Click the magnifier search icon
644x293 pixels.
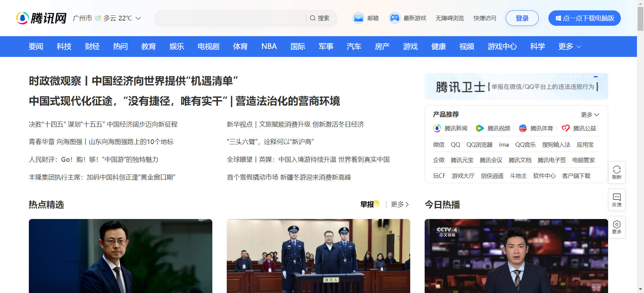tap(313, 18)
